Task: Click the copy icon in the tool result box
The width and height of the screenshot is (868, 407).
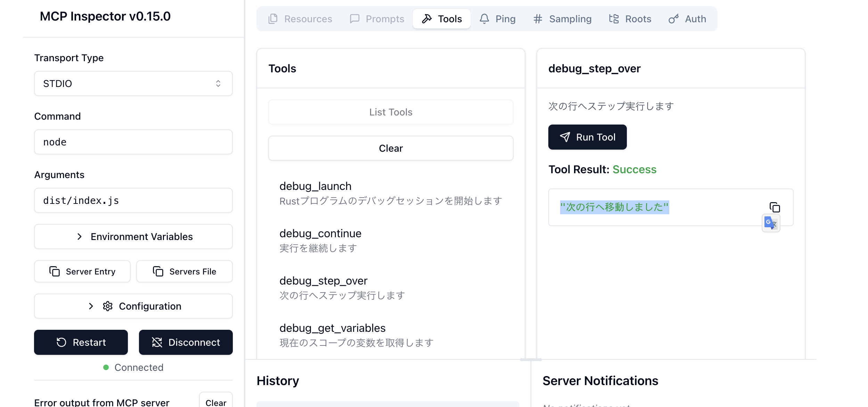Action: coord(775,207)
